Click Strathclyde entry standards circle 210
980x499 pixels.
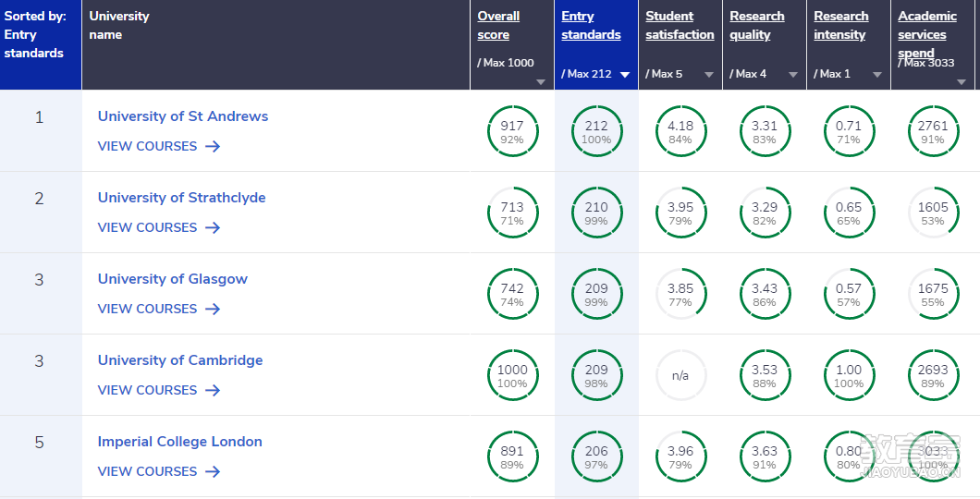tap(597, 213)
